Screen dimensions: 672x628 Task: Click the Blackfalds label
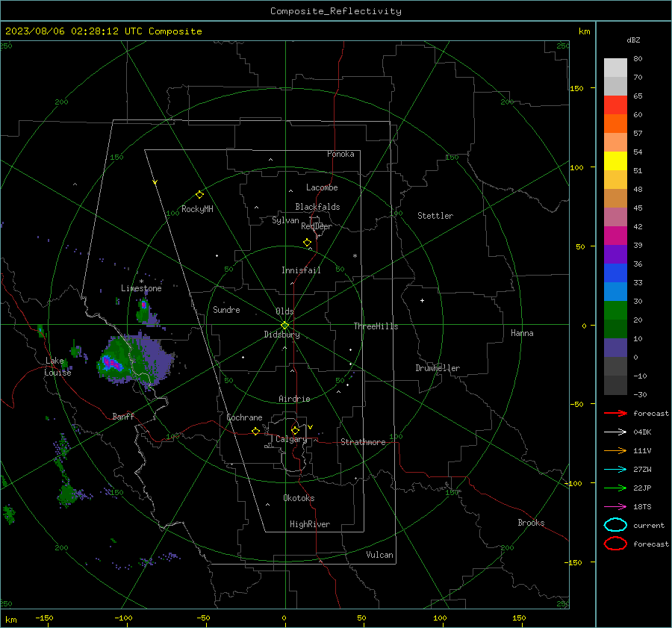317,207
